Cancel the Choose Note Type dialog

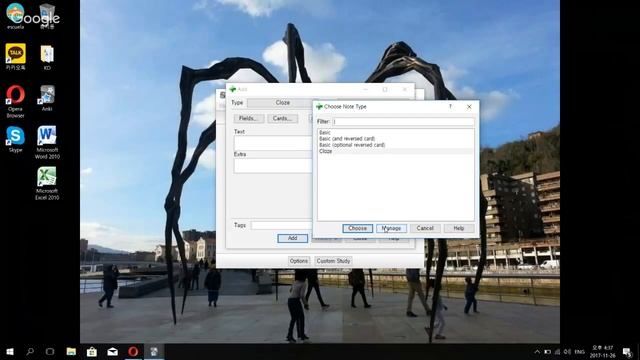(x=425, y=228)
